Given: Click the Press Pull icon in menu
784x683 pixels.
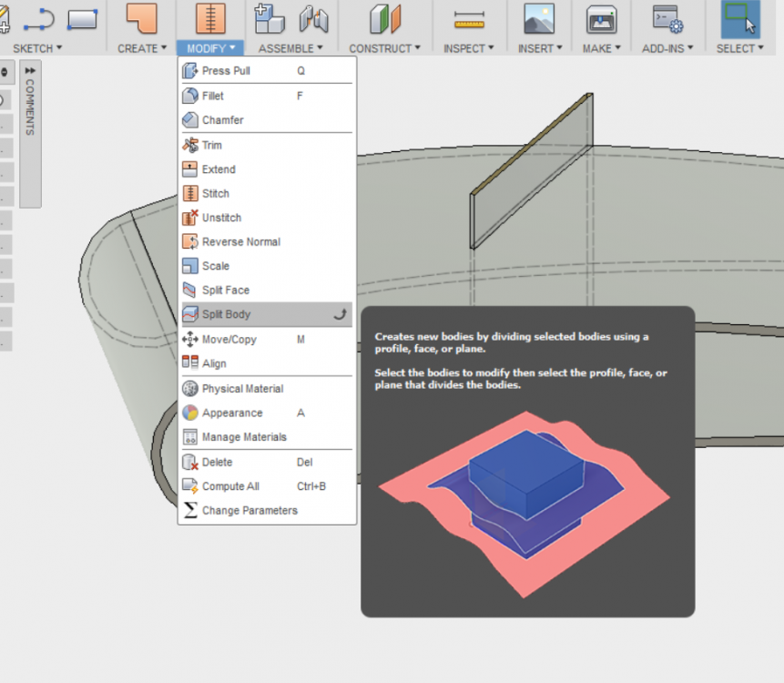Looking at the screenshot, I should click(190, 71).
